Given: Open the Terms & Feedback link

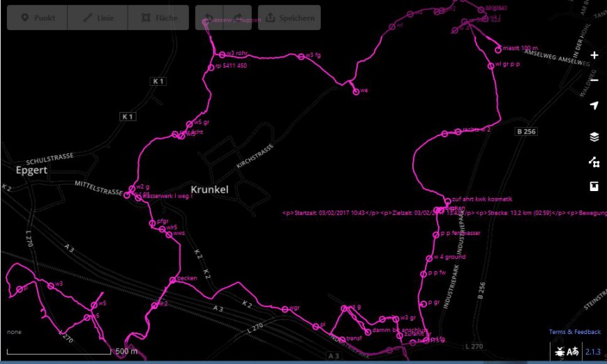Looking at the screenshot, I should coord(575,331).
